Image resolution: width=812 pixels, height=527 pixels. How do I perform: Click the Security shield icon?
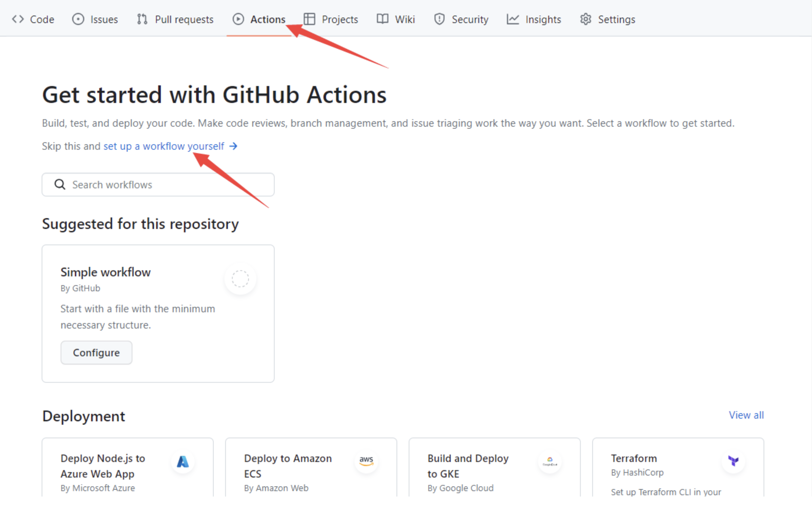[439, 19]
